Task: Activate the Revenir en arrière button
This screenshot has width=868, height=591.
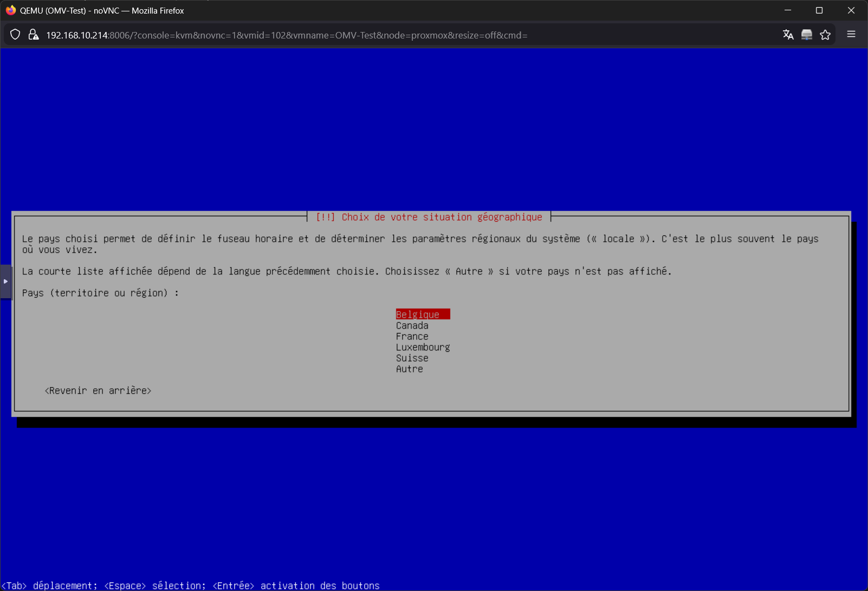Action: [98, 390]
